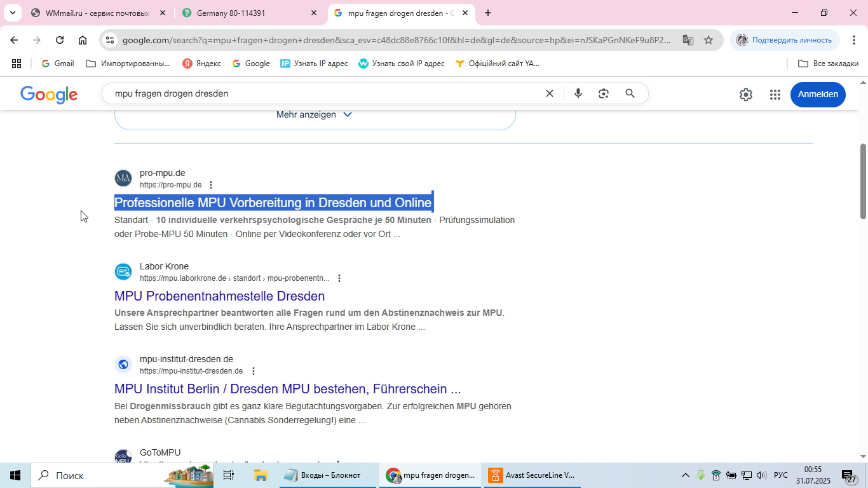Open the Все закладки folder

click(828, 64)
